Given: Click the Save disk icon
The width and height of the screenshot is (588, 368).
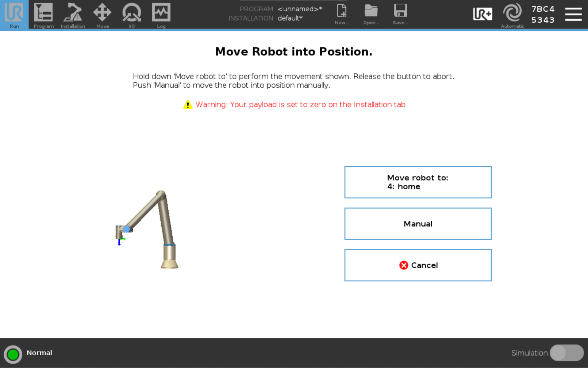Looking at the screenshot, I should click(400, 14).
